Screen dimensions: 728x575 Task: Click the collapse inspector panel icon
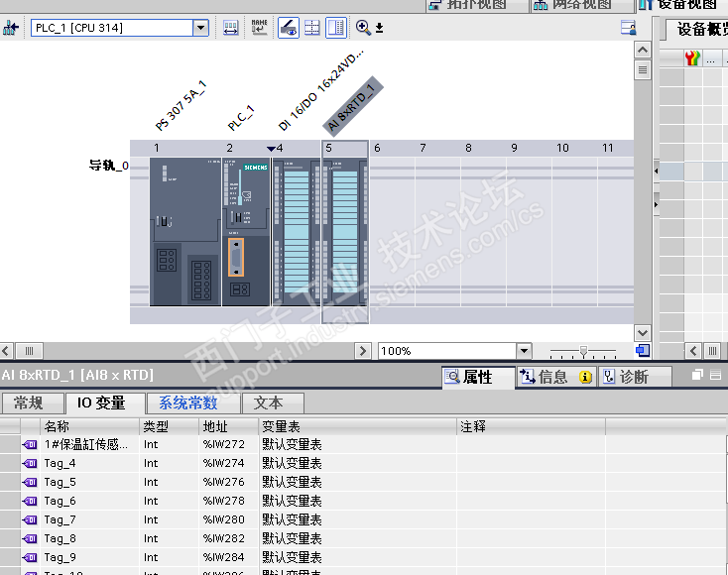[x=715, y=375]
